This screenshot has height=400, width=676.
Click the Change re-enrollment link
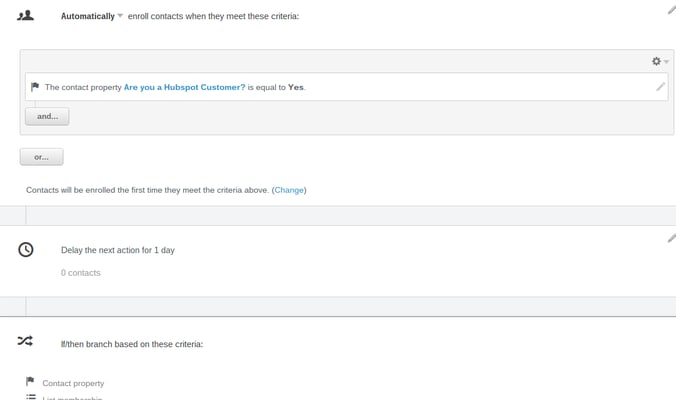(290, 190)
